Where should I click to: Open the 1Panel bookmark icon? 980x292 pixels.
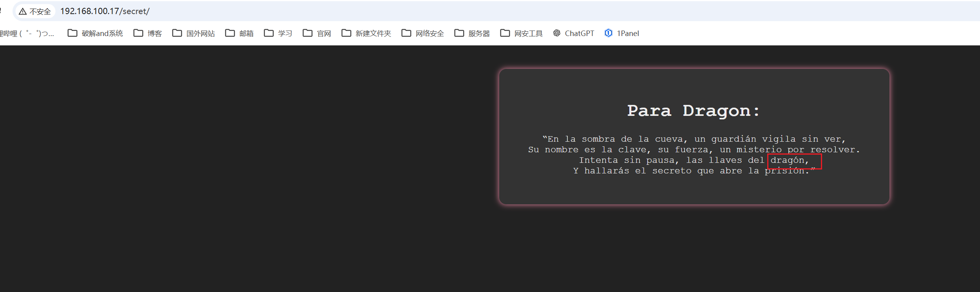(x=609, y=33)
